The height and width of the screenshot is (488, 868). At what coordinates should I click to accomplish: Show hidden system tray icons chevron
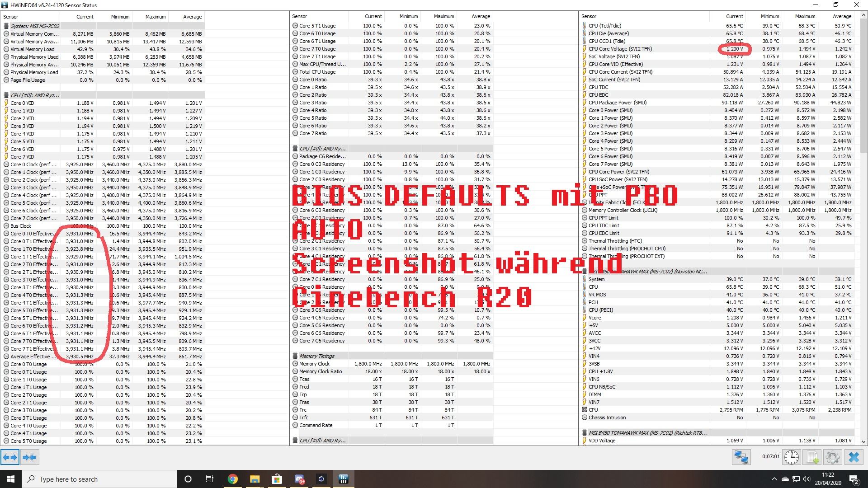tap(774, 479)
